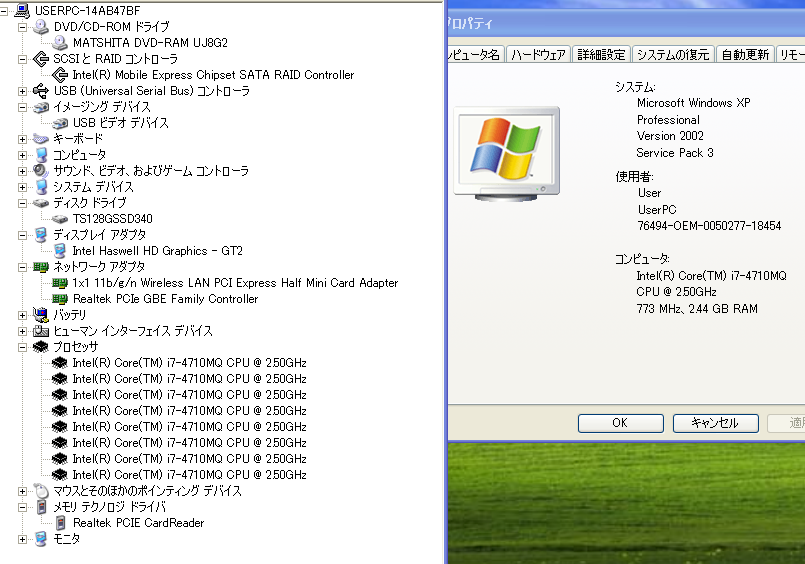Click the ディスプレイ アダプタ category icon
This screenshot has width=805, height=564.
click(x=41, y=235)
